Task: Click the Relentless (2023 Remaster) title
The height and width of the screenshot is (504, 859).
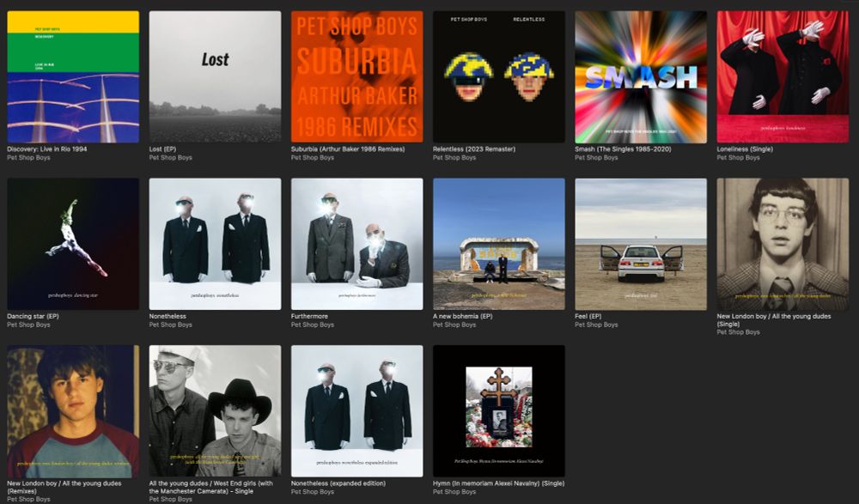Action: (x=474, y=149)
